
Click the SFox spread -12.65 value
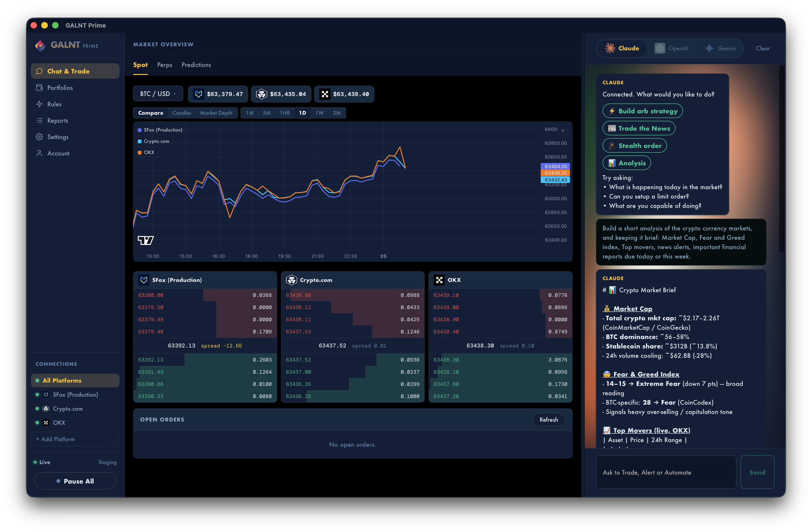(221, 346)
